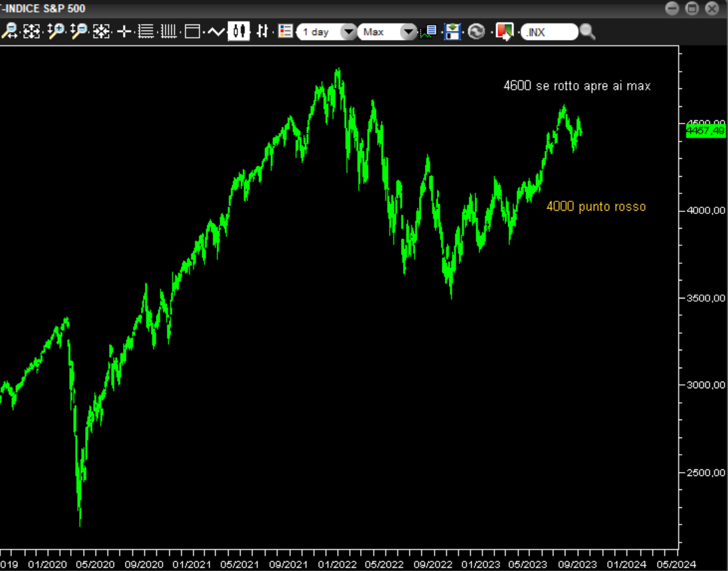Switch to OHLC bar chart style
728x571 pixels.
(x=262, y=31)
